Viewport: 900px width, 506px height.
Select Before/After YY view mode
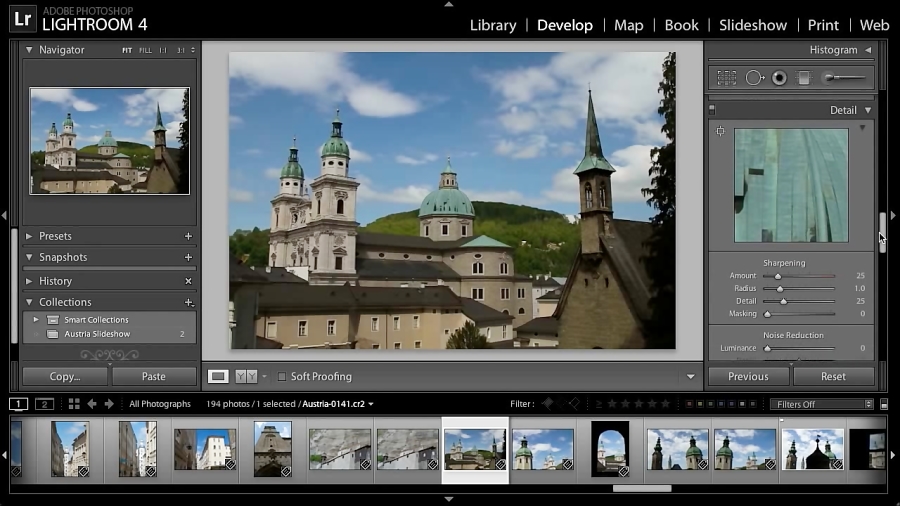(x=246, y=376)
